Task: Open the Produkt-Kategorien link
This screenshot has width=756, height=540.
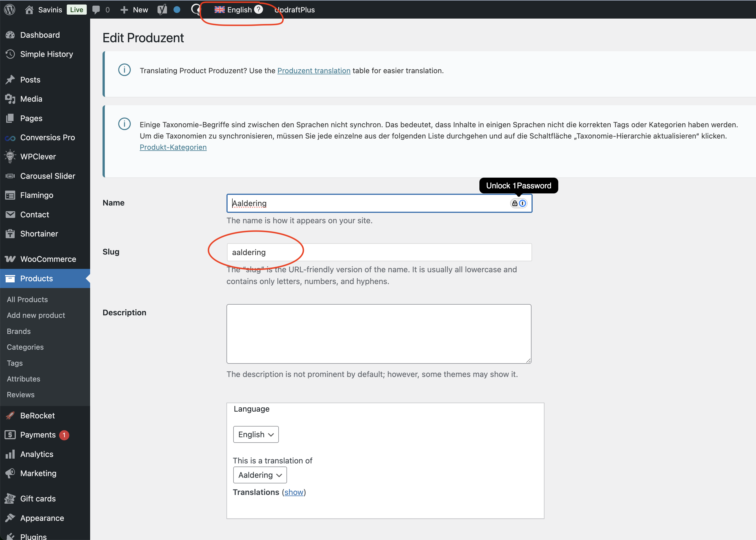Action: (173, 147)
